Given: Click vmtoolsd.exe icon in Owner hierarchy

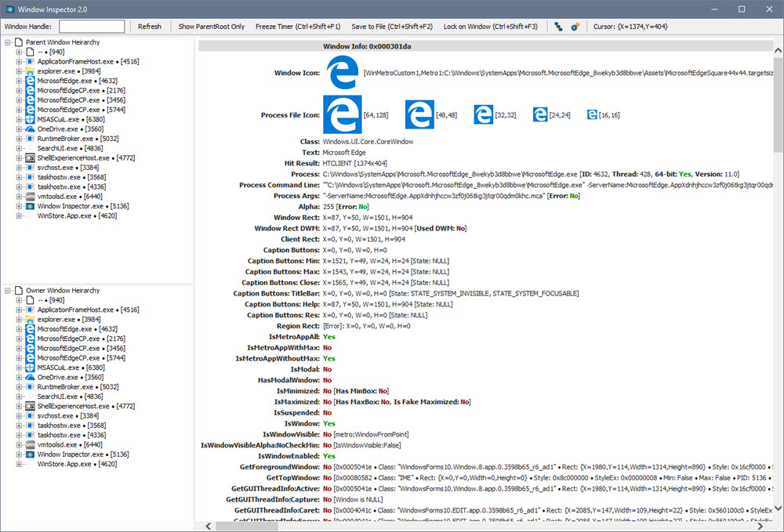Looking at the screenshot, I should pos(30,444).
